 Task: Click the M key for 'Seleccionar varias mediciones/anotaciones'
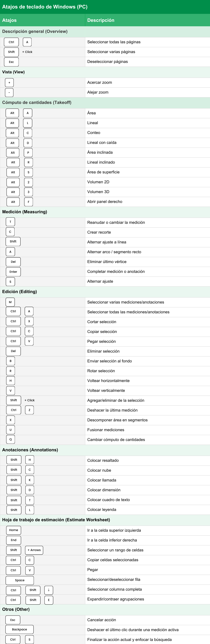(x=10, y=302)
